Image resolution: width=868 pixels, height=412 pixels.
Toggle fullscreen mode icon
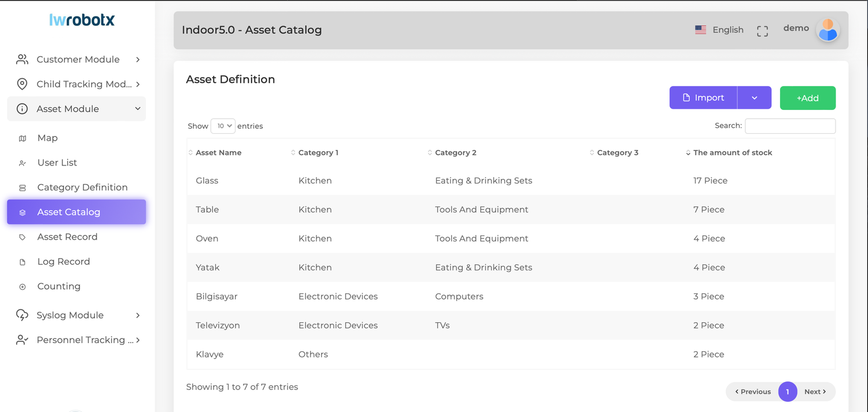(x=763, y=31)
